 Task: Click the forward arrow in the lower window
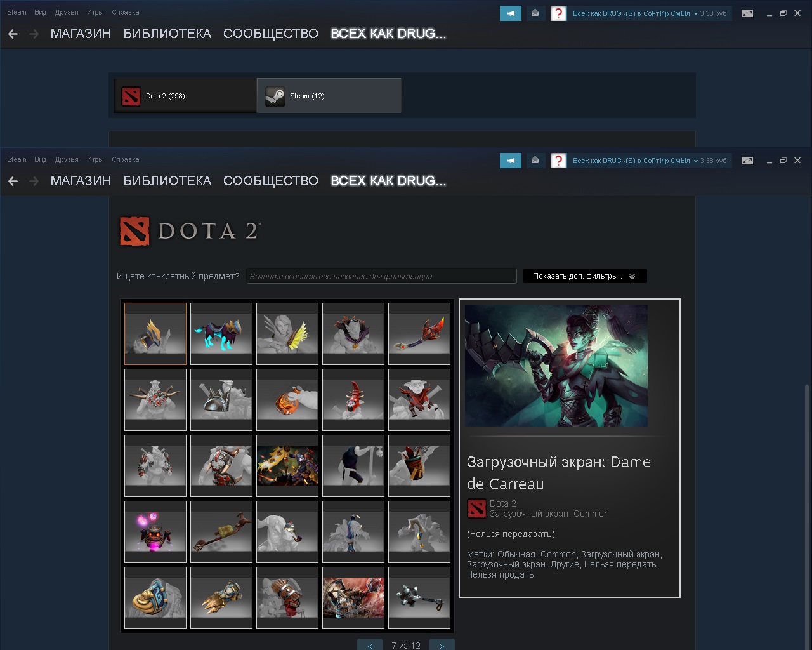click(x=34, y=182)
